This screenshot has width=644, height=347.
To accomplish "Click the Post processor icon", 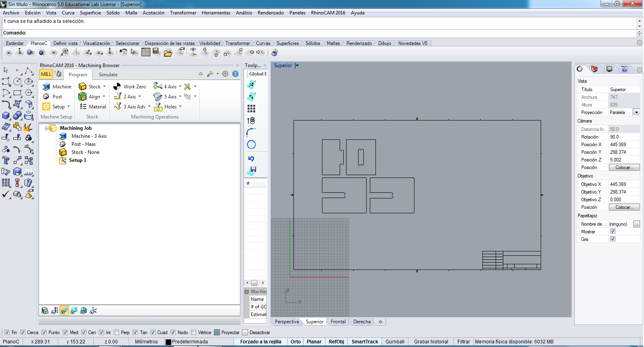I will [x=46, y=97].
